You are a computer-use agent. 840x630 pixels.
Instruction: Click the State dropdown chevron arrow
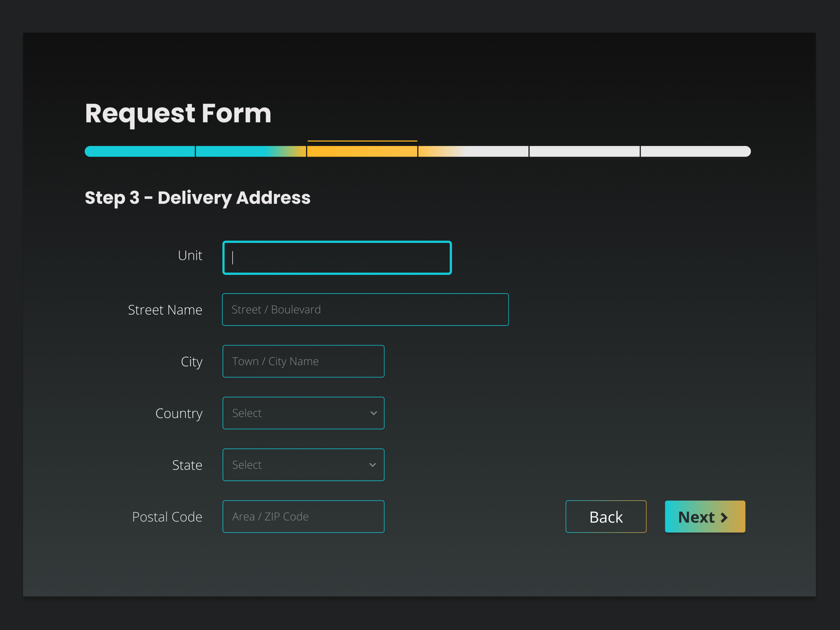point(372,465)
